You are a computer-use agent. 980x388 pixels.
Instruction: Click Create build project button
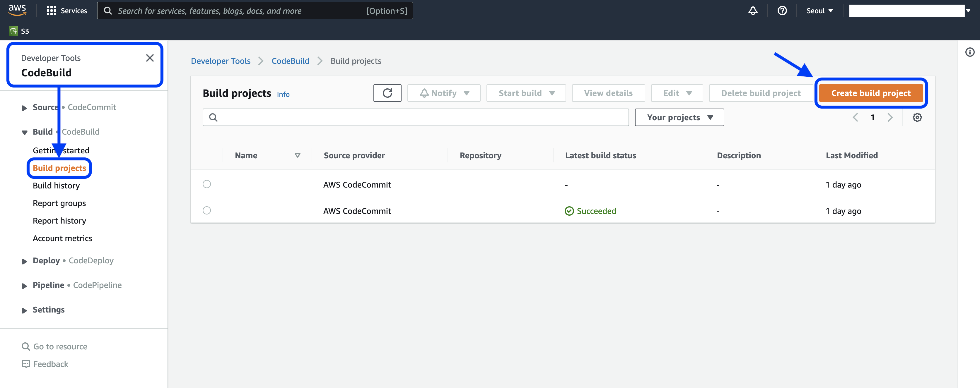tap(870, 93)
